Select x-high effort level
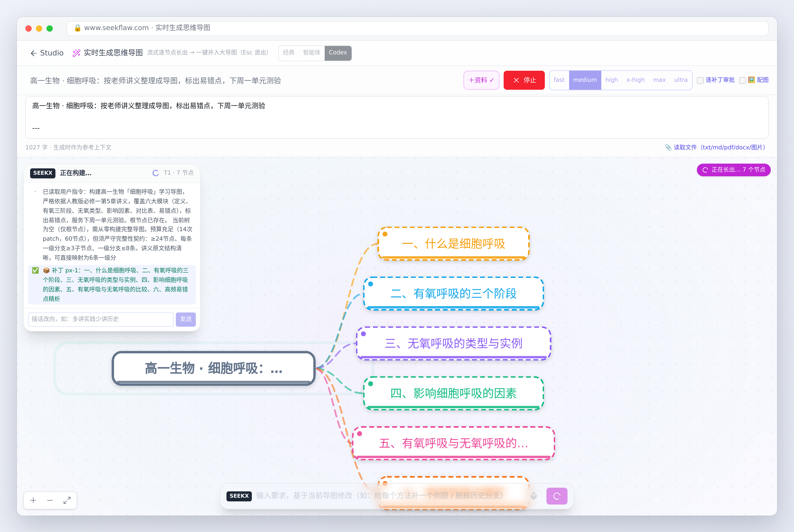This screenshot has width=794, height=532. click(635, 80)
